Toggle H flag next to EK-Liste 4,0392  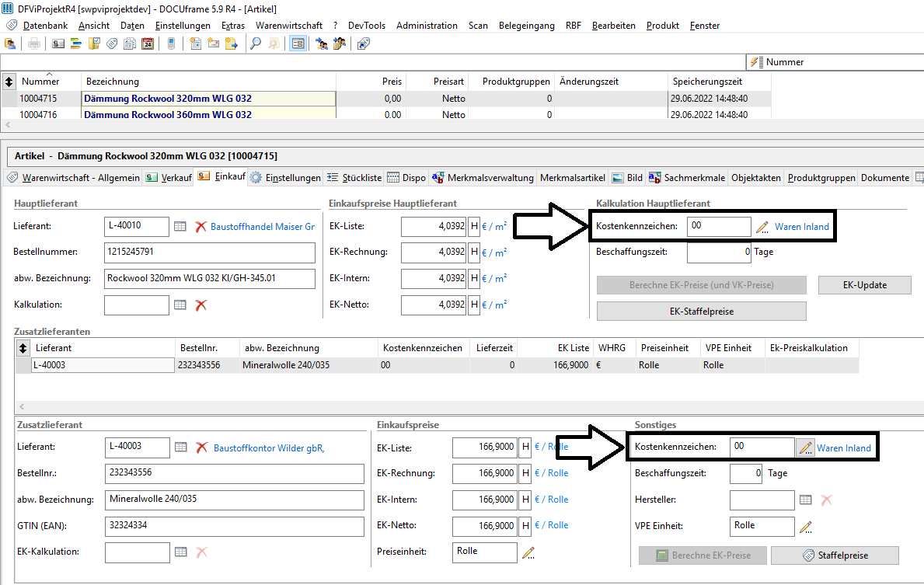point(474,226)
